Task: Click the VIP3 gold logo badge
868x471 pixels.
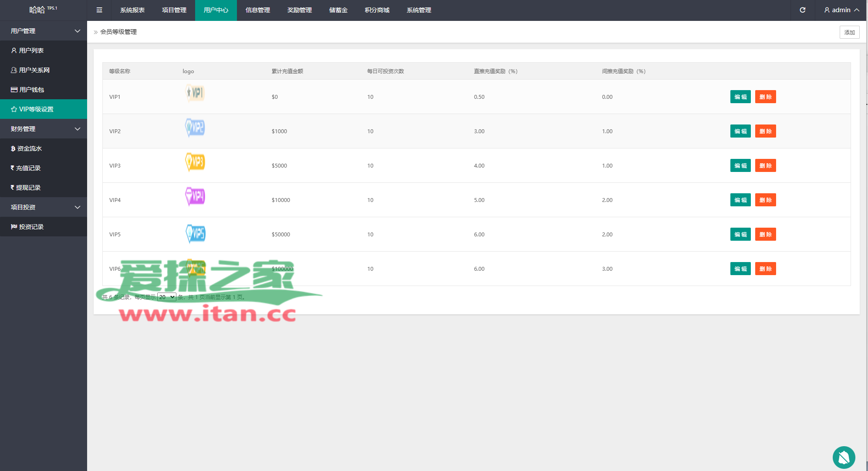Action: point(195,162)
